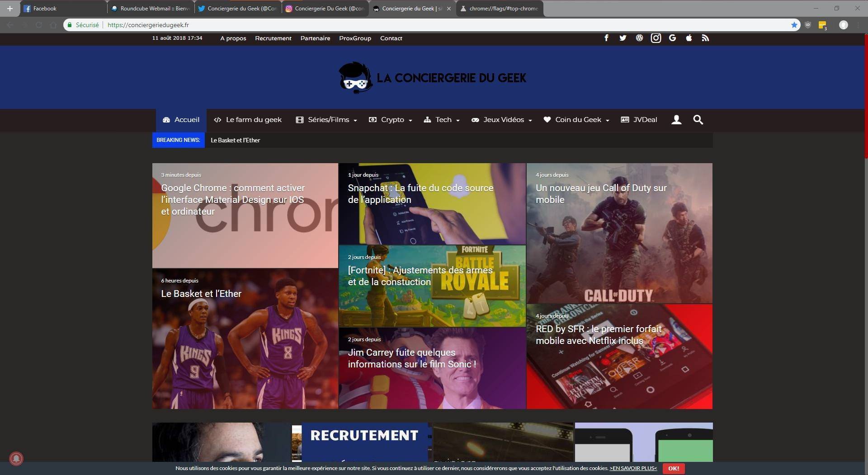Switch to the chrome://flags tab
The image size is (868, 475).
coord(500,9)
